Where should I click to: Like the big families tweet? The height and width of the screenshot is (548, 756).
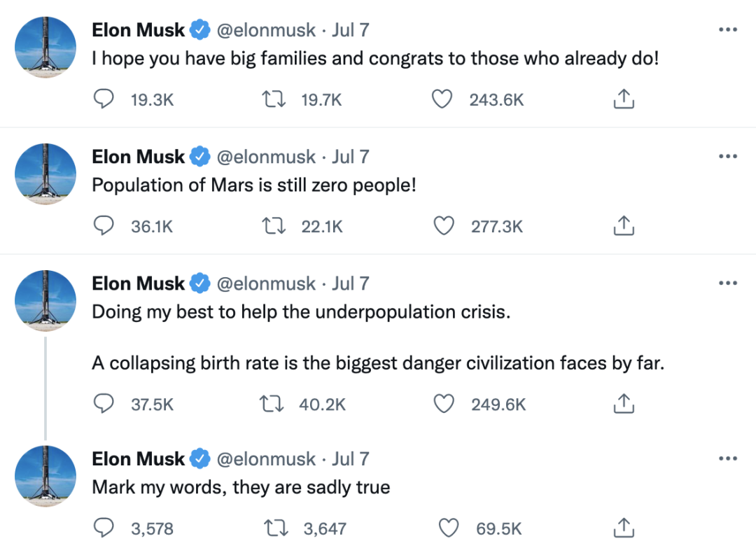pos(442,100)
